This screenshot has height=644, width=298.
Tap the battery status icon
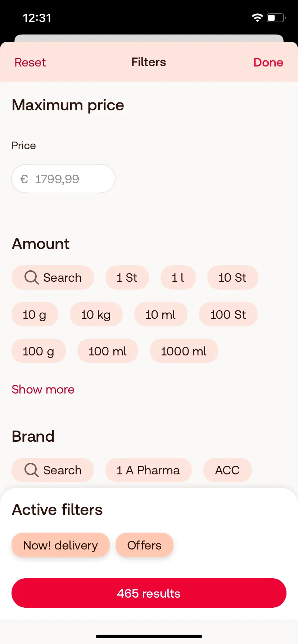tap(276, 18)
